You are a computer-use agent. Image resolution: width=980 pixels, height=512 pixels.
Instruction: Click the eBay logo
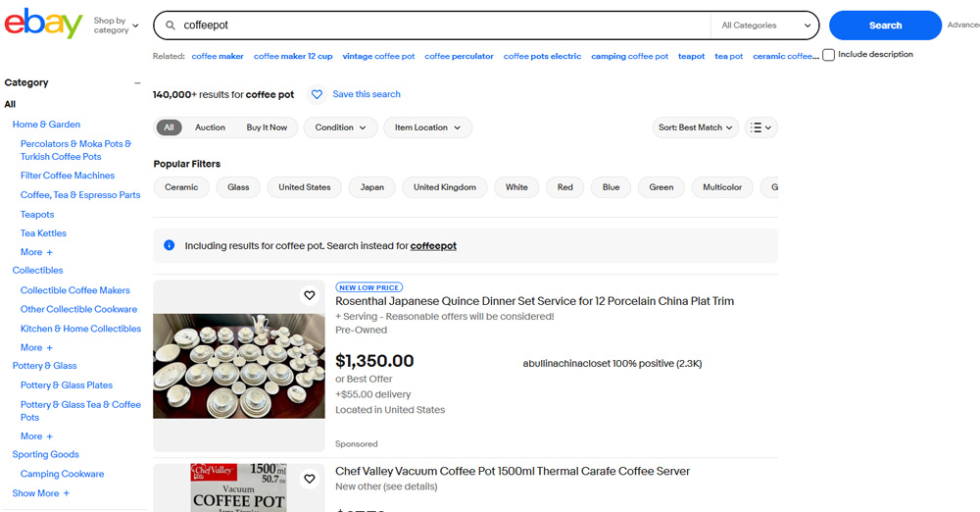[43, 24]
